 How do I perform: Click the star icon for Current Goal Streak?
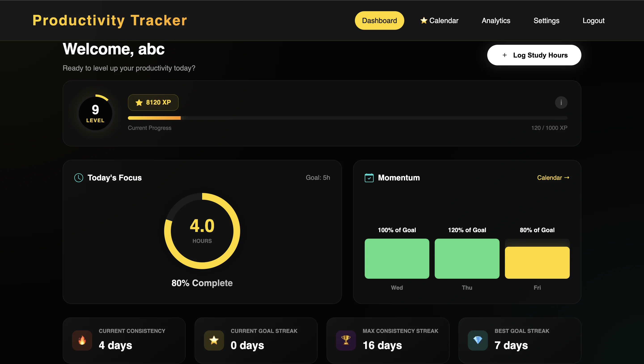pyautogui.click(x=214, y=340)
